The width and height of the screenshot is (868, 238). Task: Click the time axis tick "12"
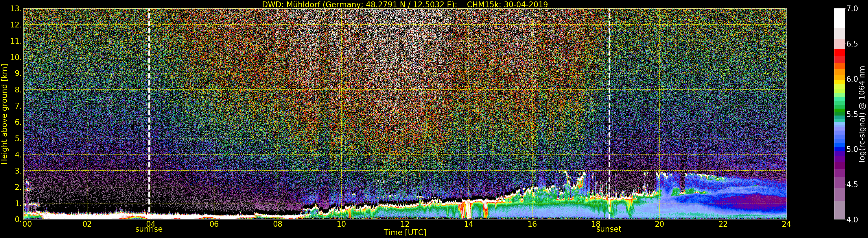tap(405, 224)
